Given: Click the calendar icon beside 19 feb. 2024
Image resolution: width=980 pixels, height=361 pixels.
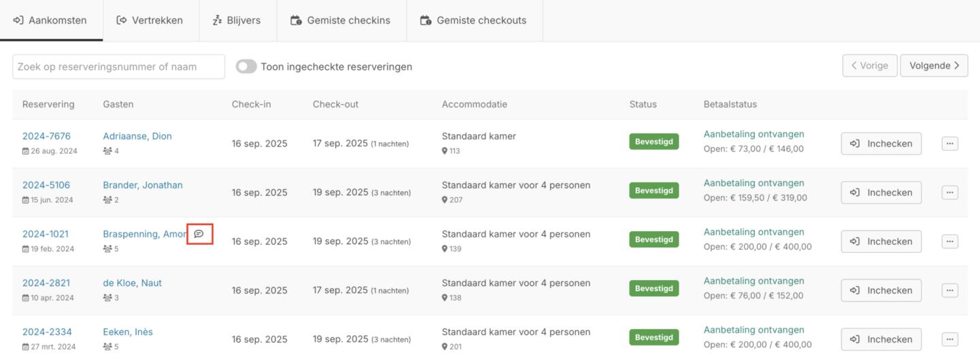Looking at the screenshot, I should pyautogui.click(x=26, y=249).
